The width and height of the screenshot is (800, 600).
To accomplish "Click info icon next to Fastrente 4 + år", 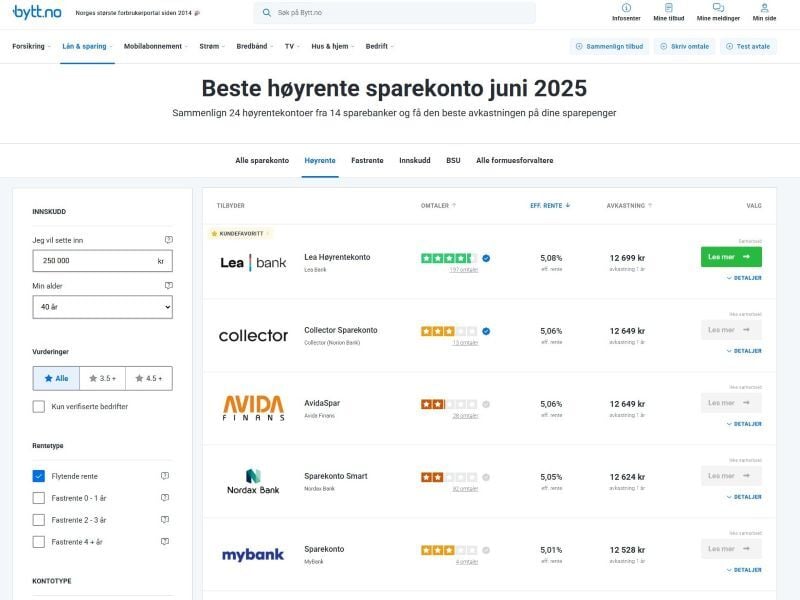I will 165,541.
